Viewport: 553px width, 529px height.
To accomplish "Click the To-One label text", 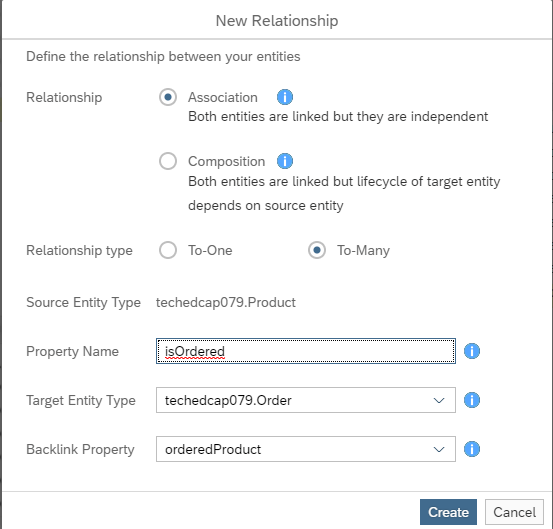I will point(210,250).
